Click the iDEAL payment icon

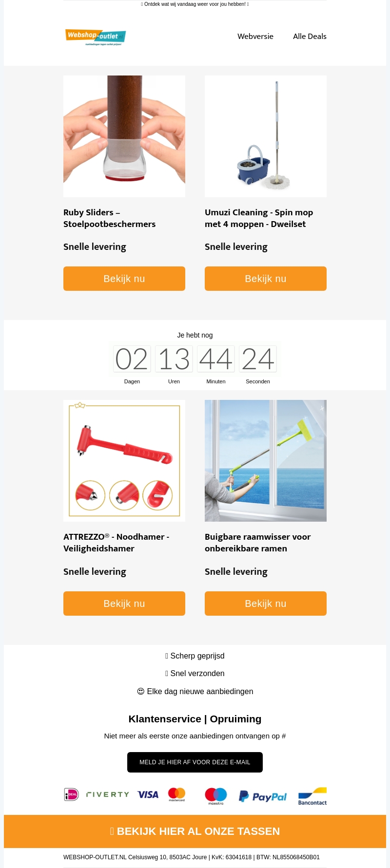coord(71,794)
